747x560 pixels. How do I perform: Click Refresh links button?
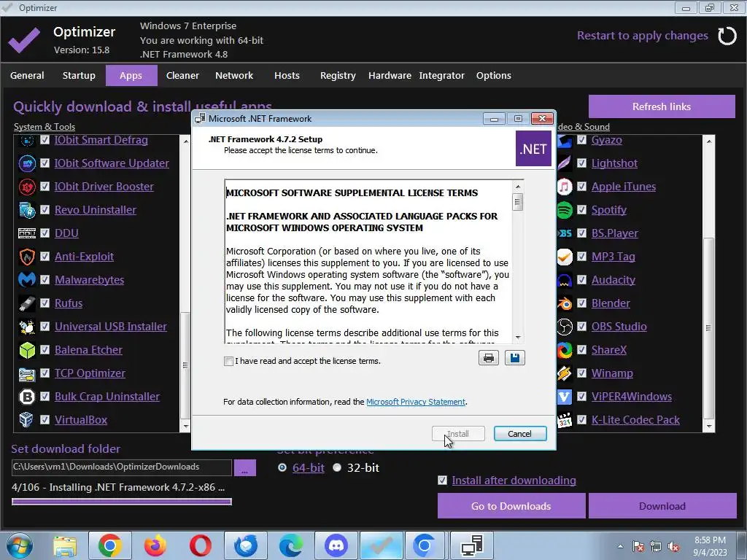click(662, 106)
